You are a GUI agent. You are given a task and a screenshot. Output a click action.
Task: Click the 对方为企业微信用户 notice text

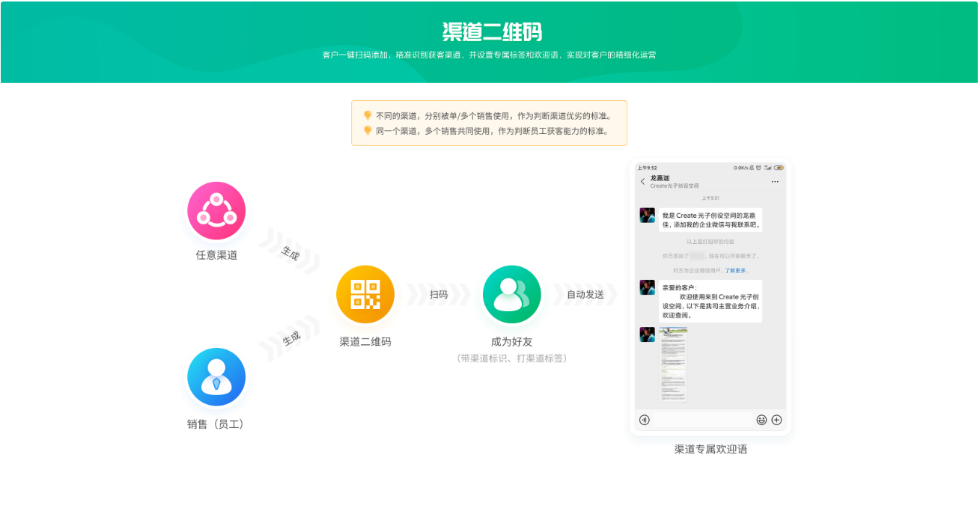coord(699,271)
